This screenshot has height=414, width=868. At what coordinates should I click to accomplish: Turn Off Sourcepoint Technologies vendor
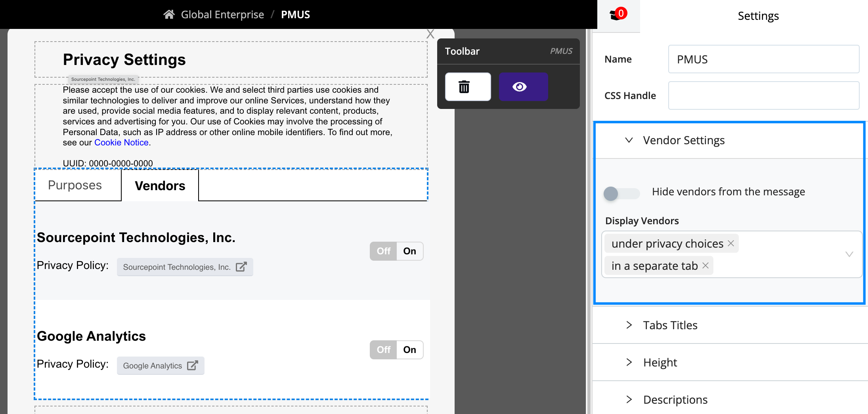(x=383, y=251)
